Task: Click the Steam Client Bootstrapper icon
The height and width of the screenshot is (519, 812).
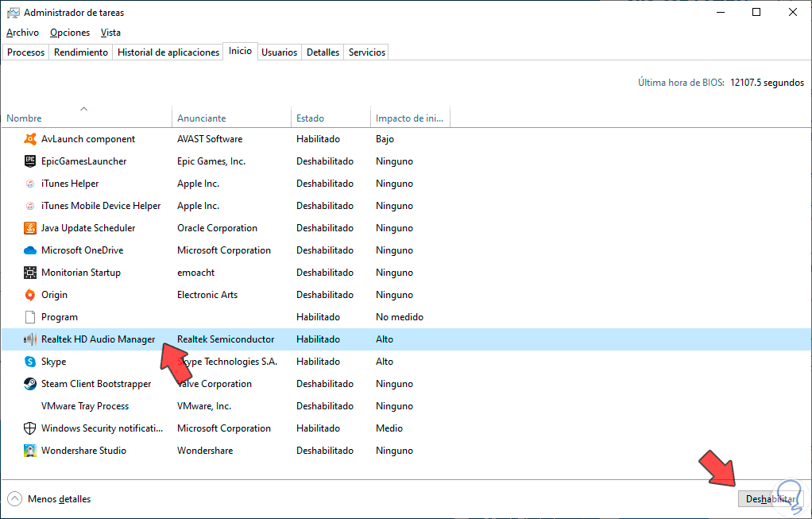Action: click(x=30, y=384)
